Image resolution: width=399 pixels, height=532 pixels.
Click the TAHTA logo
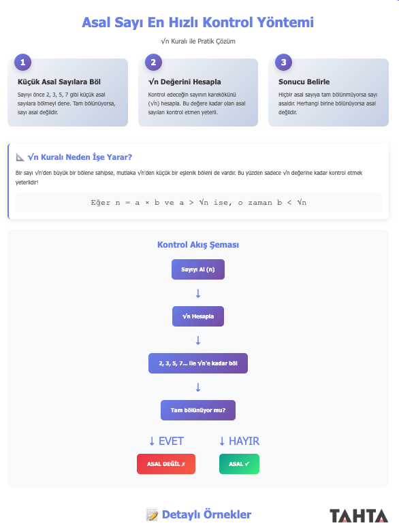pyautogui.click(x=359, y=516)
